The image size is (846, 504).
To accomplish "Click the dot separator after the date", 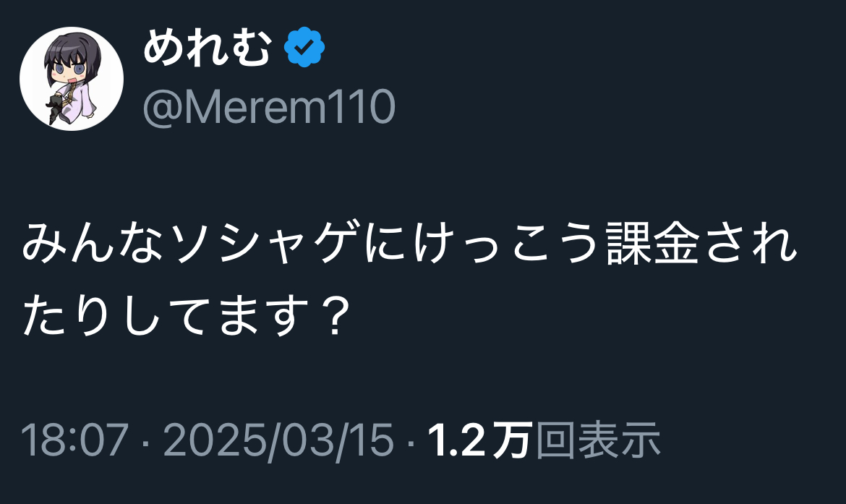I will pyautogui.click(x=411, y=441).
